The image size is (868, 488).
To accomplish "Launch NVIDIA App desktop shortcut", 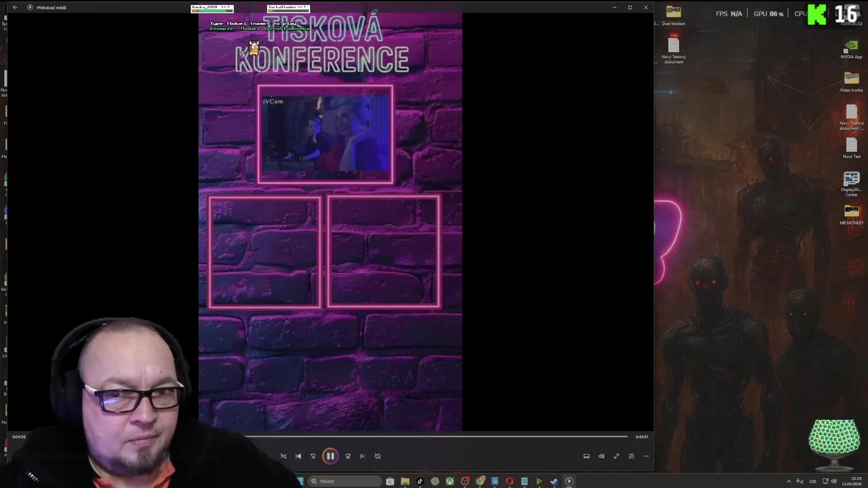I will pos(851,49).
